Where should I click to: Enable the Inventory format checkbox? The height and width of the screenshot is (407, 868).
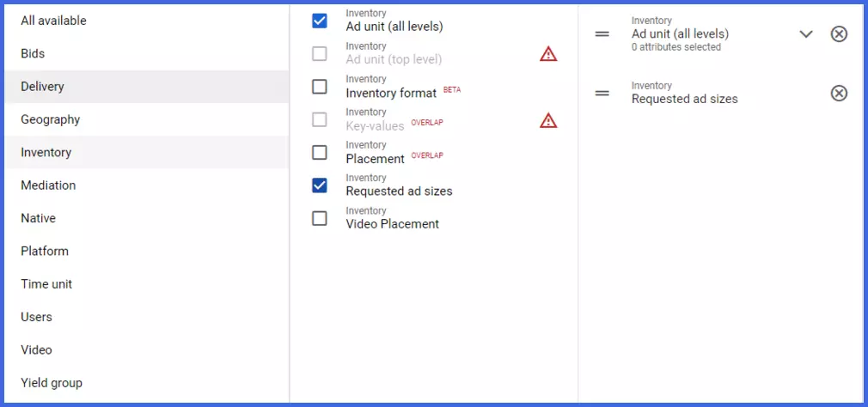click(320, 87)
